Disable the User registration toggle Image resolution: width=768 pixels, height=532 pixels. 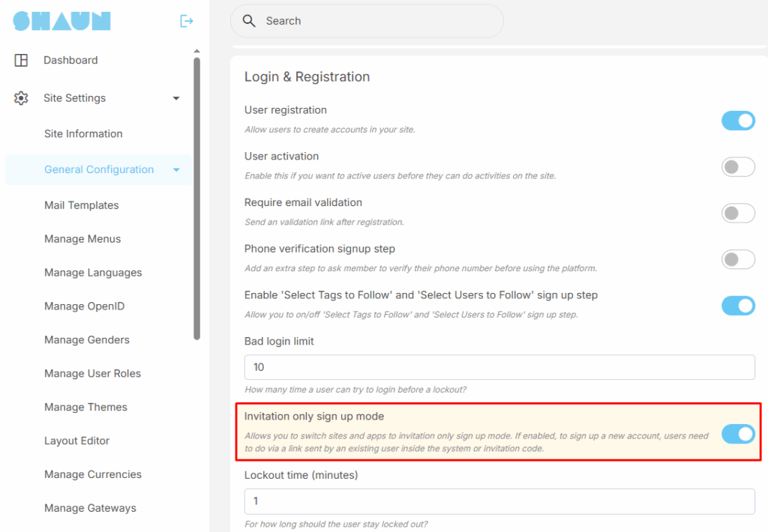tap(738, 121)
